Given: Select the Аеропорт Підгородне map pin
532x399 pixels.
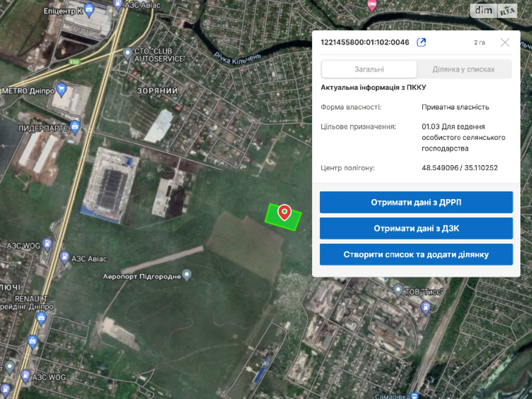Looking at the screenshot, I should tap(187, 275).
